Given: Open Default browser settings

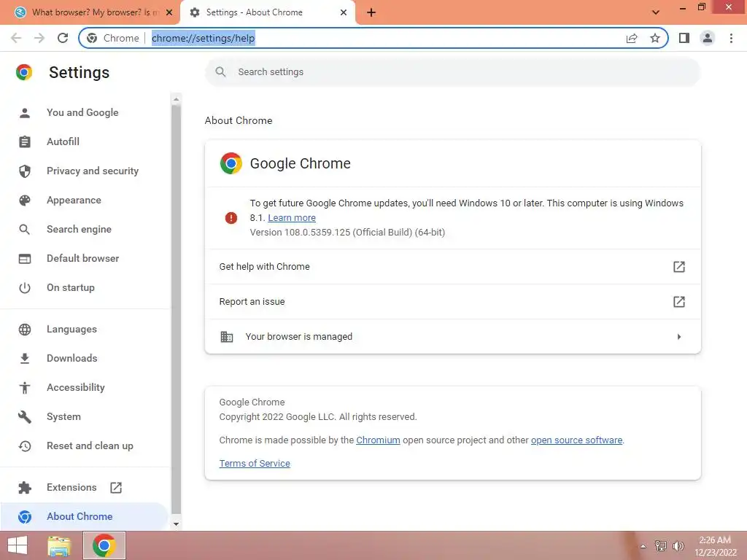Looking at the screenshot, I should 83,258.
